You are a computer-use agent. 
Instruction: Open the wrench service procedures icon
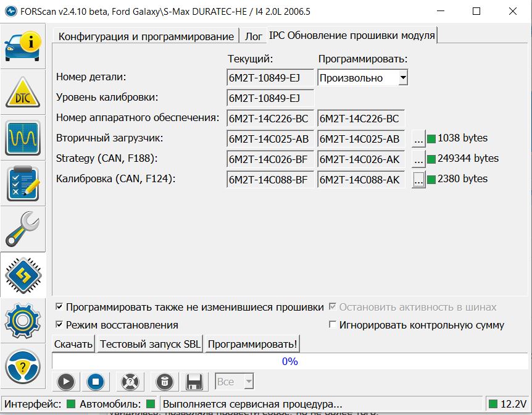point(23,229)
